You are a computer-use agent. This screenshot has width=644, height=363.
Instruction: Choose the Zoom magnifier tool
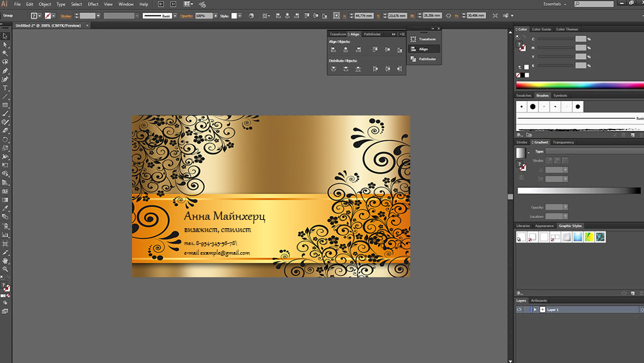[5, 269]
